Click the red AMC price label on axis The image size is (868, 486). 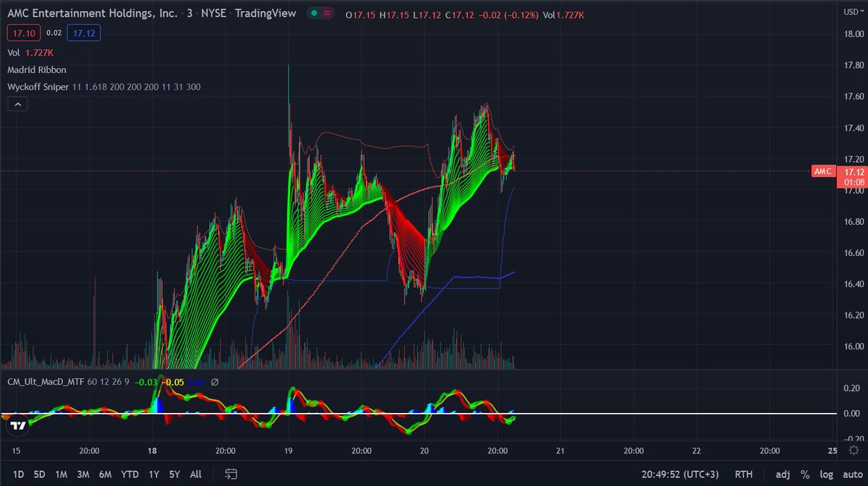[x=825, y=171]
